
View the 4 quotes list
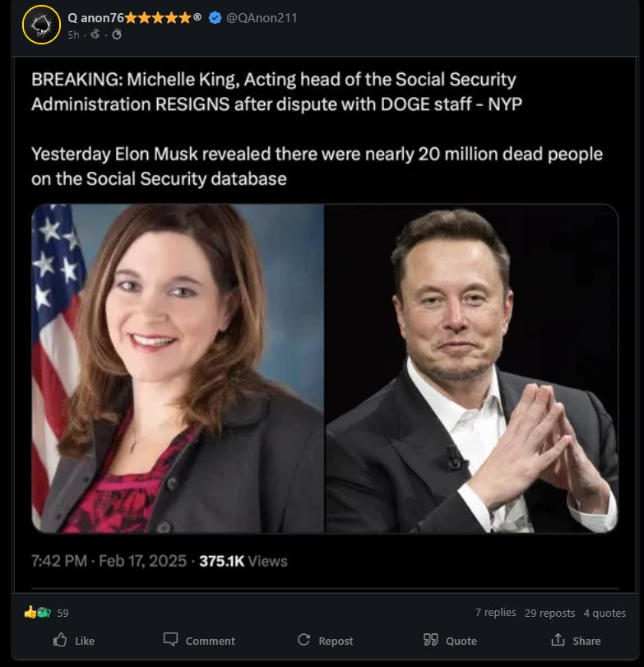(x=605, y=612)
